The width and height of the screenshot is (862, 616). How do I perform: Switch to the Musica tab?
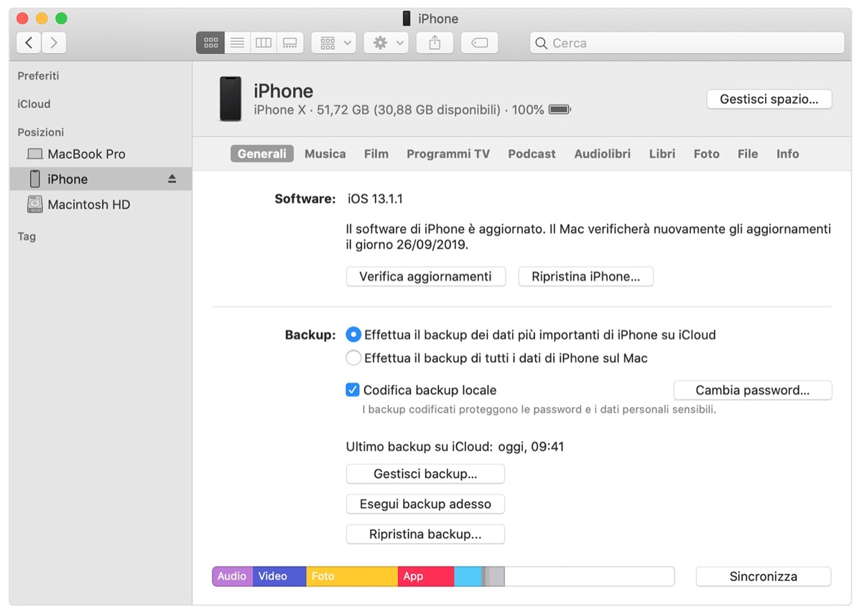(325, 154)
